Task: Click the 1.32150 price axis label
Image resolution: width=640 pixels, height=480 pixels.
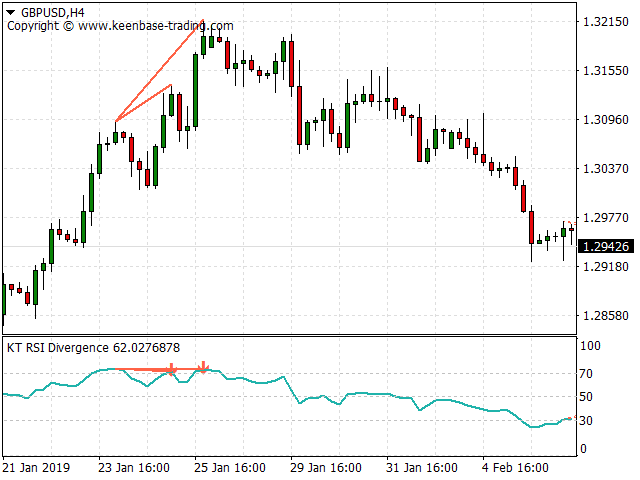Action: tap(606, 22)
